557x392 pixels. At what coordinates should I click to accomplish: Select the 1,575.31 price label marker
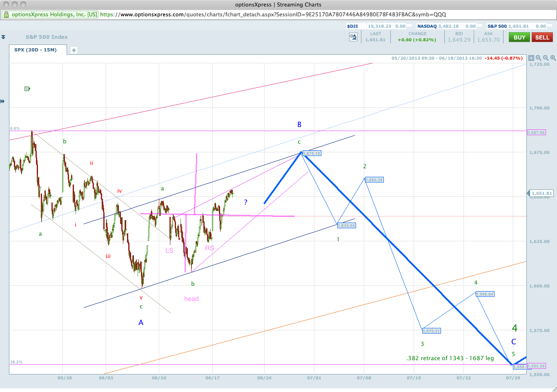coord(431,331)
